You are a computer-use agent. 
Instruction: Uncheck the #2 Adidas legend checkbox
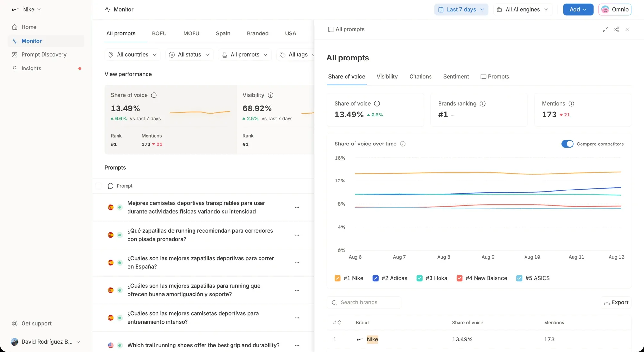click(x=375, y=278)
